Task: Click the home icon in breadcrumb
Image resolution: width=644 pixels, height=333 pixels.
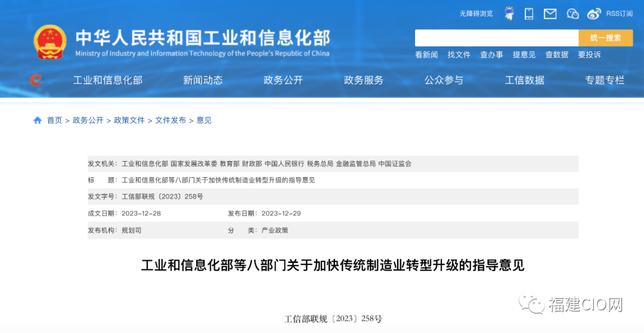Action: [38, 120]
